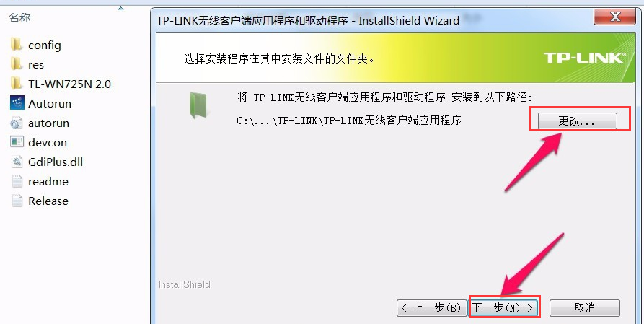Viewport: 644px width, 324px height.
Task: Select the TL-WN725N 2.0 folder name
Action: [69, 84]
